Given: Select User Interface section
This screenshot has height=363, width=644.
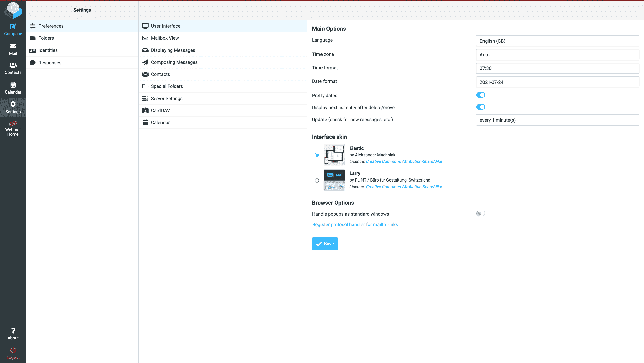Looking at the screenshot, I should [223, 26].
